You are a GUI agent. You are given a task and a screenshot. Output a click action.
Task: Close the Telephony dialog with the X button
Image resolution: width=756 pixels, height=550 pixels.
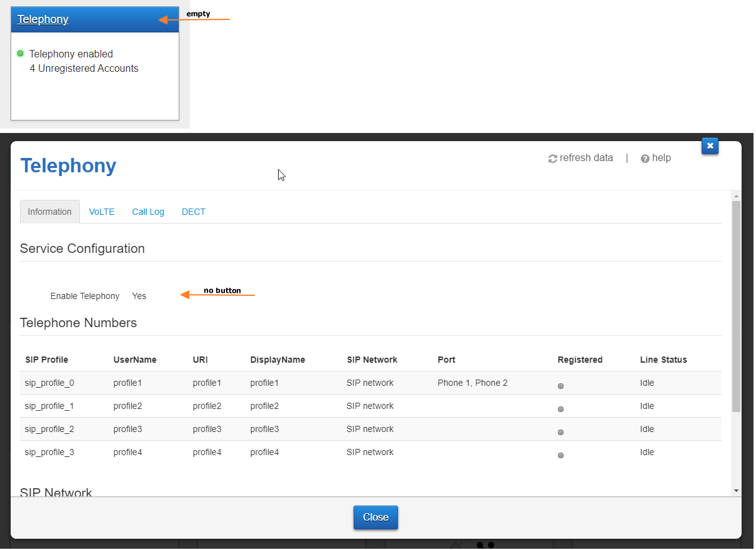click(710, 146)
